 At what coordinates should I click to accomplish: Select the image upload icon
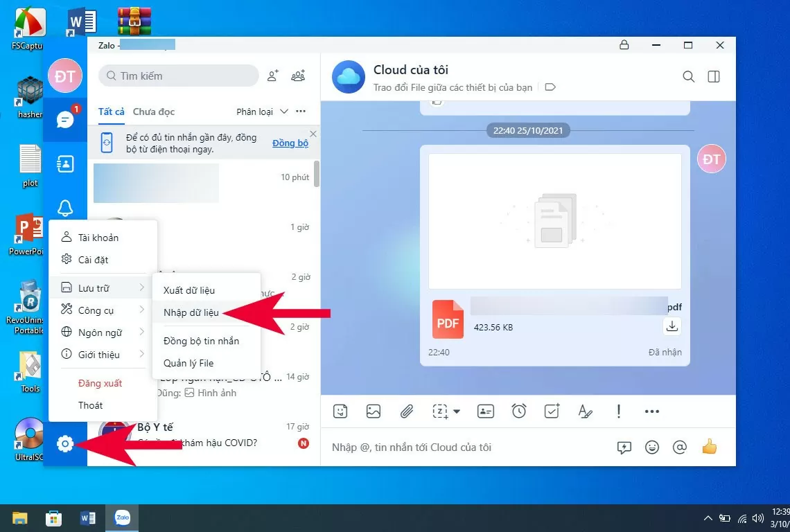(x=374, y=411)
